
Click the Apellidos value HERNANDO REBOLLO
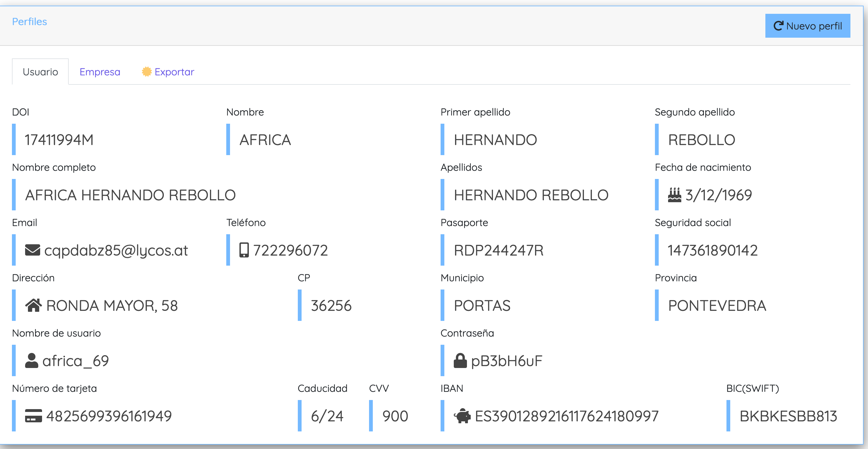point(531,195)
